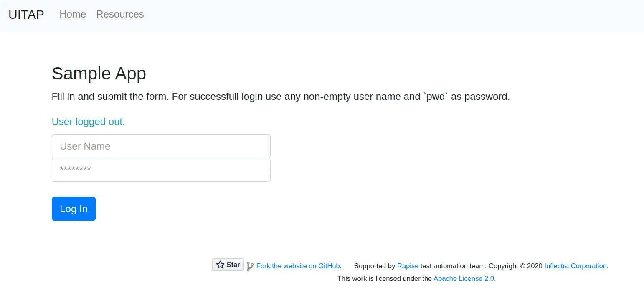Click the license statement text in footer
The image size is (644, 298).
pos(384,278)
